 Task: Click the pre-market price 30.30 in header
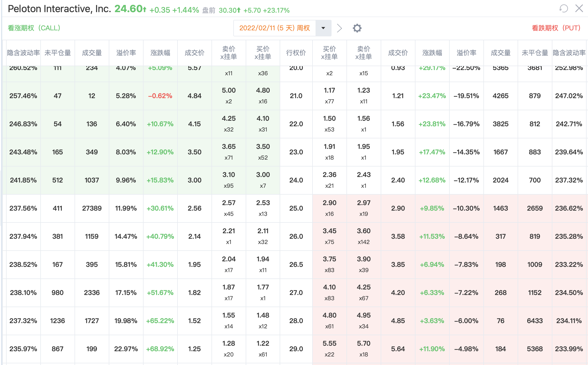click(x=228, y=10)
